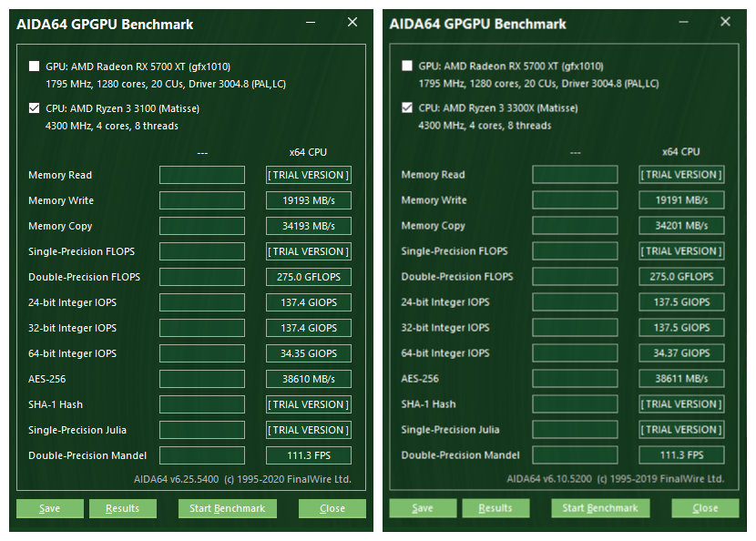Click the 38610 MB/s AES-256 result field
The width and height of the screenshot is (756, 541).
pos(309,379)
